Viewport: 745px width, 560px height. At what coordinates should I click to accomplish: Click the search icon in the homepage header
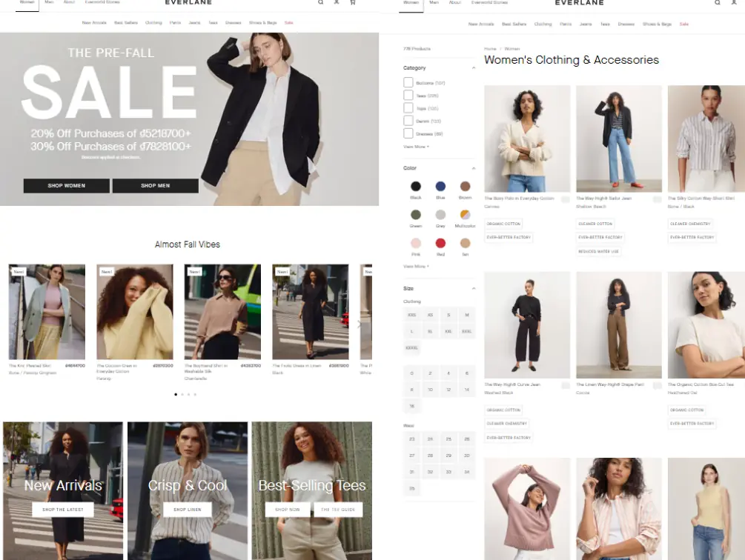tap(321, 2)
